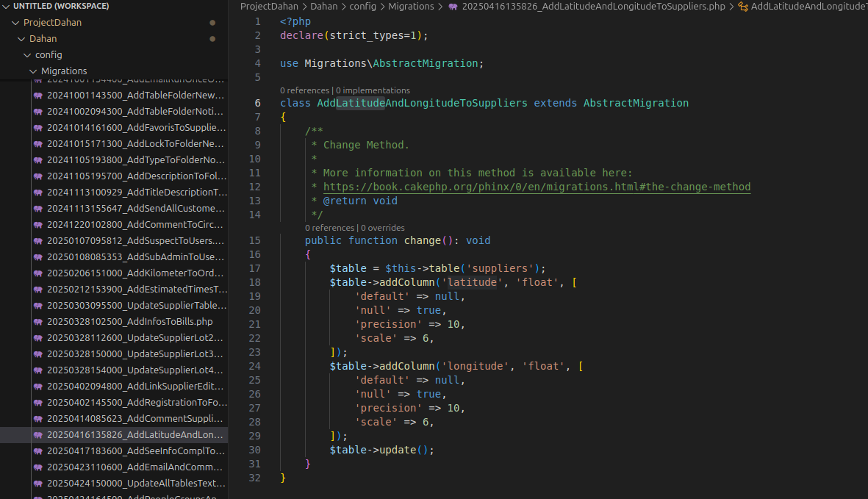This screenshot has height=499, width=868.
Task: Click the PHP icon of 20241014161600_AddFavorisToSupplie file
Action: tap(37, 128)
